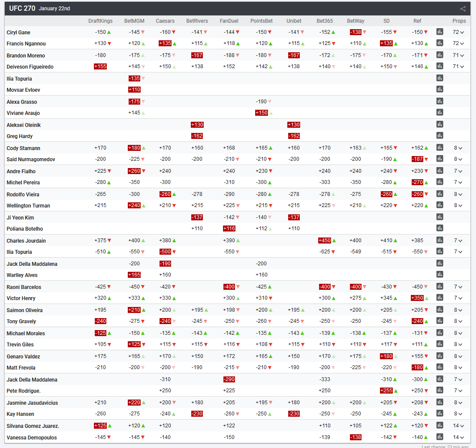Click +116 FanDuel odds for Poliana Botelho

click(229, 229)
